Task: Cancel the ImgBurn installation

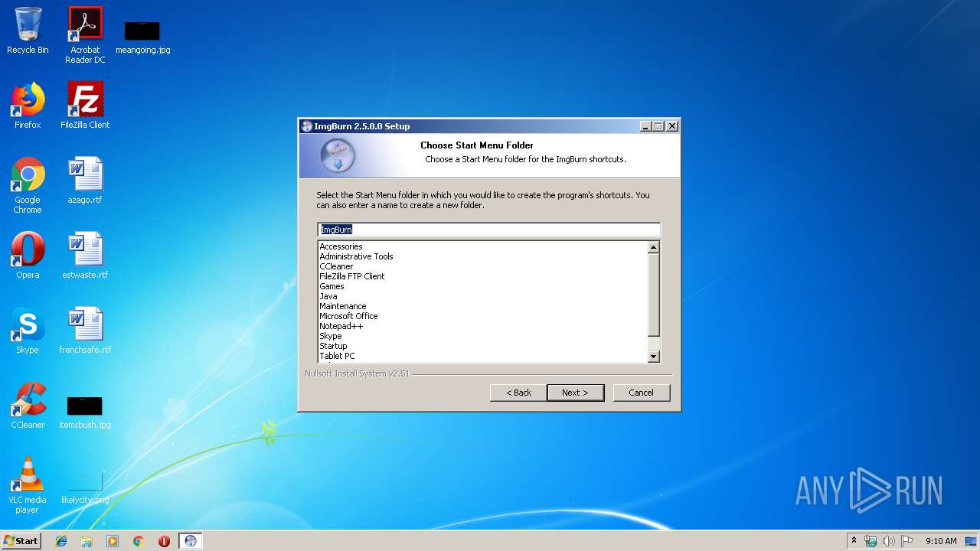Action: [x=642, y=393]
